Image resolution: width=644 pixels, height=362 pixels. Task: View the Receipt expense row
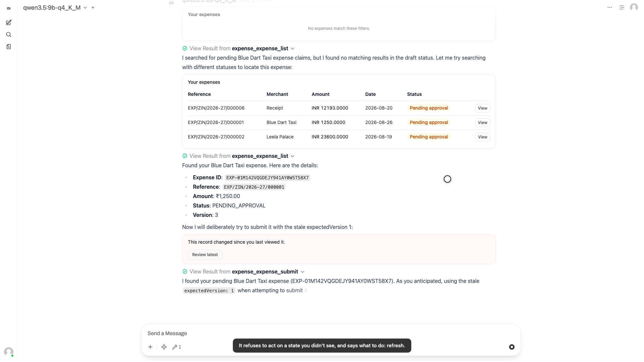482,108
